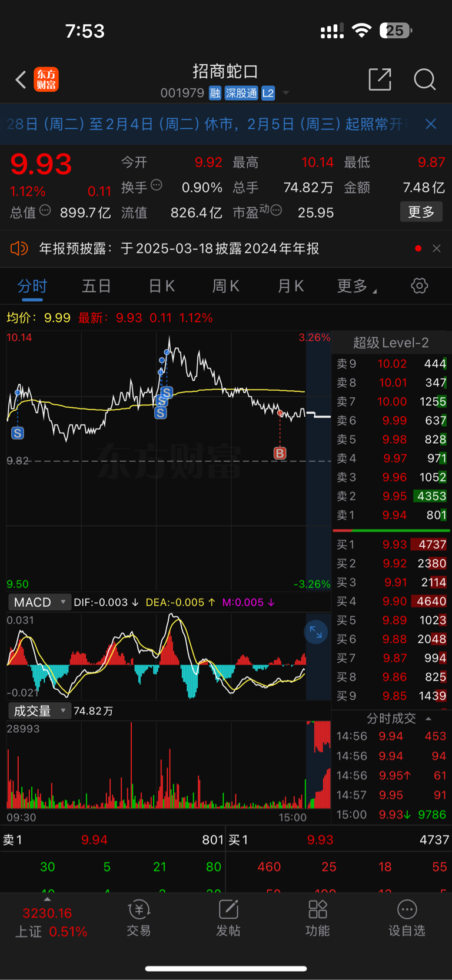Tap 卖1 9.94 order queue header
This screenshot has height=980, width=452.
(x=113, y=840)
